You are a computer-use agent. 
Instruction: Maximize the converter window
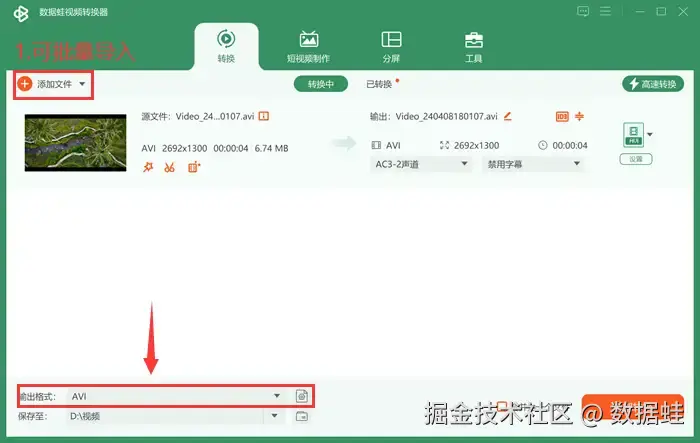(x=661, y=12)
